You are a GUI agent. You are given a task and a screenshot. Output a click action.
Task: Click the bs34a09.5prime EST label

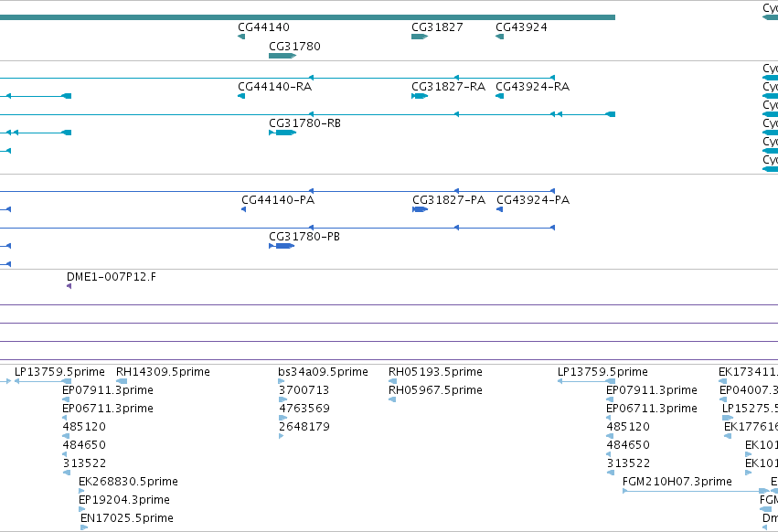pyautogui.click(x=323, y=372)
